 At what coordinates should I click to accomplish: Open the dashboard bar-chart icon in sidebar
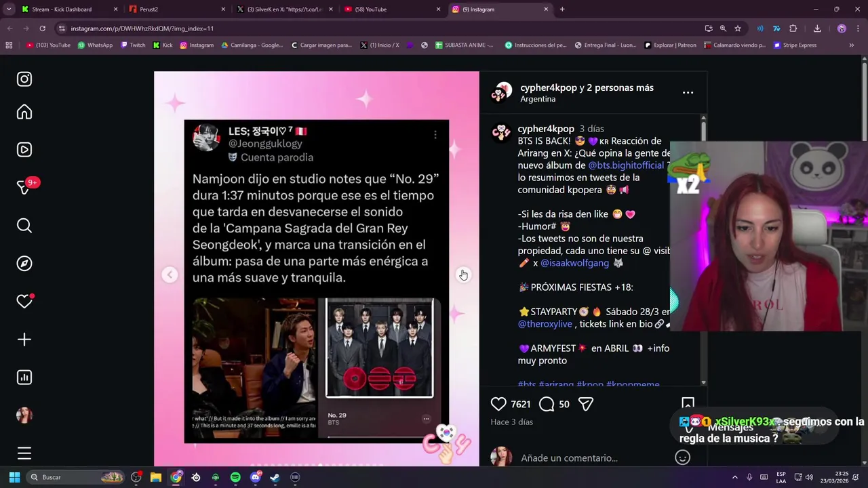coord(24,378)
